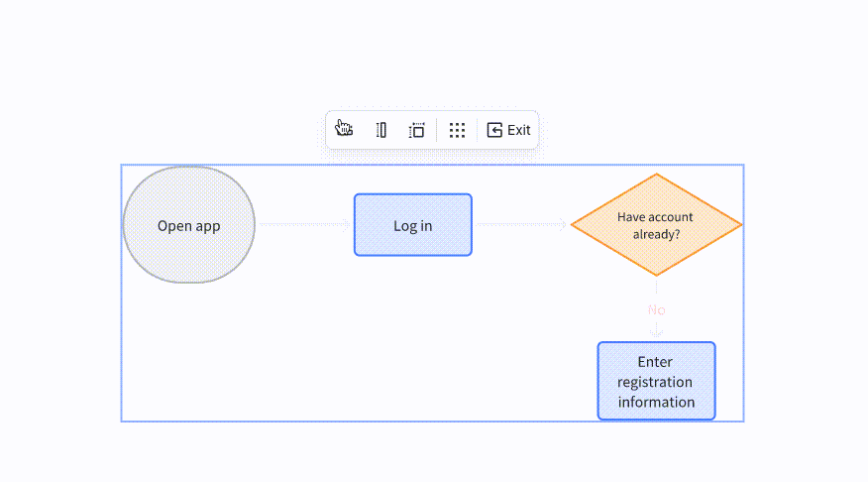This screenshot has height=482, width=868.
Task: Click the Log in text label
Action: (413, 226)
